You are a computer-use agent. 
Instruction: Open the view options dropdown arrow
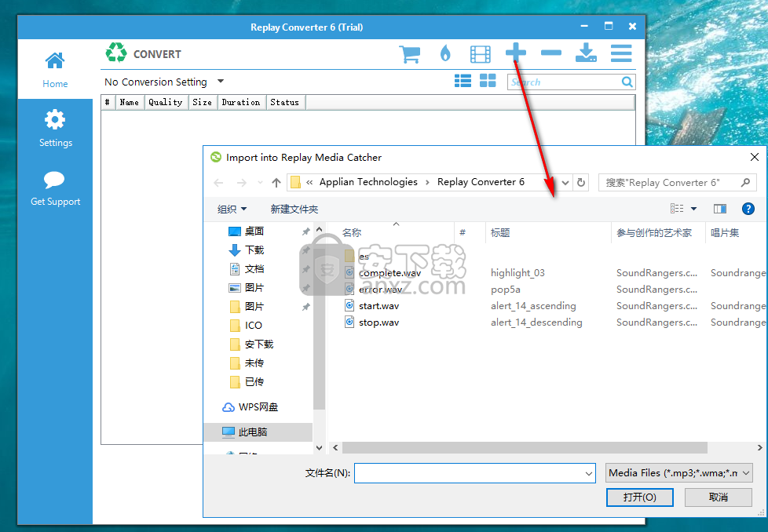(693, 209)
